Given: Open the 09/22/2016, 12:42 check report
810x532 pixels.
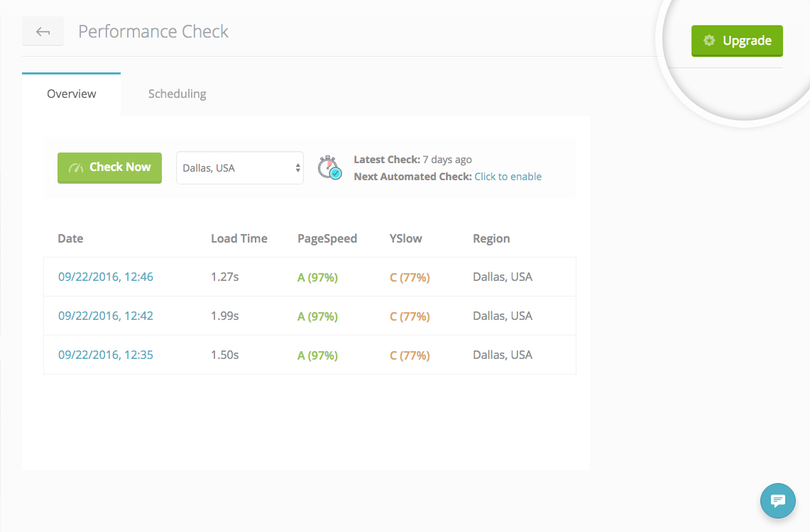Looking at the screenshot, I should click(105, 316).
